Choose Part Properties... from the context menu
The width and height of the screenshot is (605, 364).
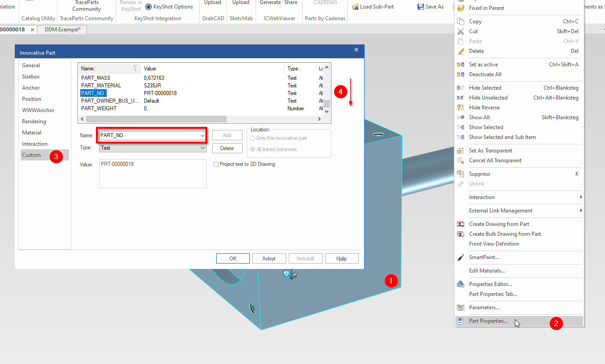point(519,321)
